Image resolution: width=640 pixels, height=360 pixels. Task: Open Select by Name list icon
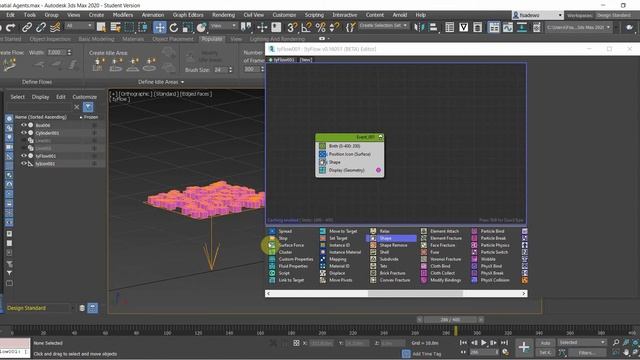point(116,27)
